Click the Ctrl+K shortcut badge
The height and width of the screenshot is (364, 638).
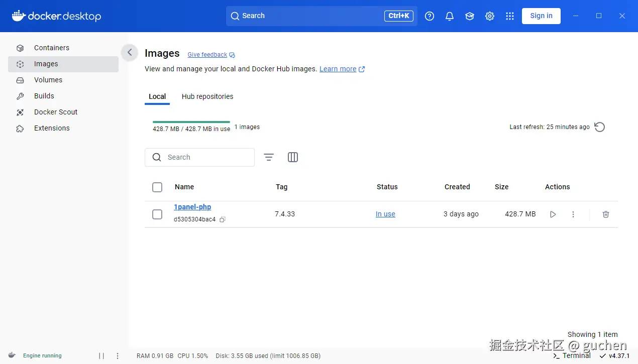[x=399, y=16]
